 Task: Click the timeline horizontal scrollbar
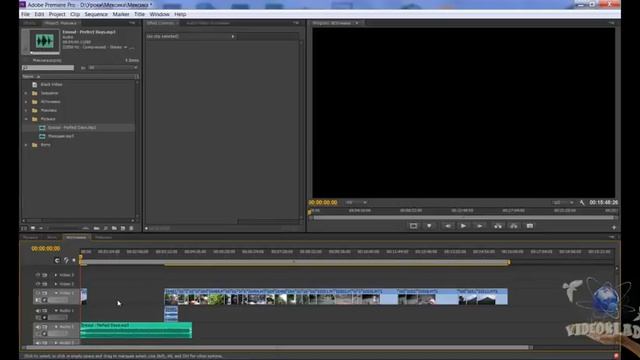click(278, 348)
